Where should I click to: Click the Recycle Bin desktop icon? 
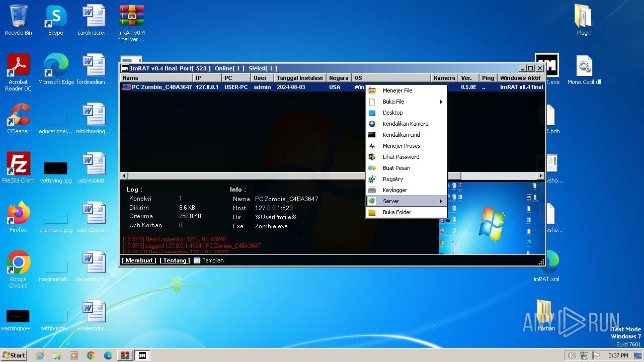pyautogui.click(x=18, y=21)
